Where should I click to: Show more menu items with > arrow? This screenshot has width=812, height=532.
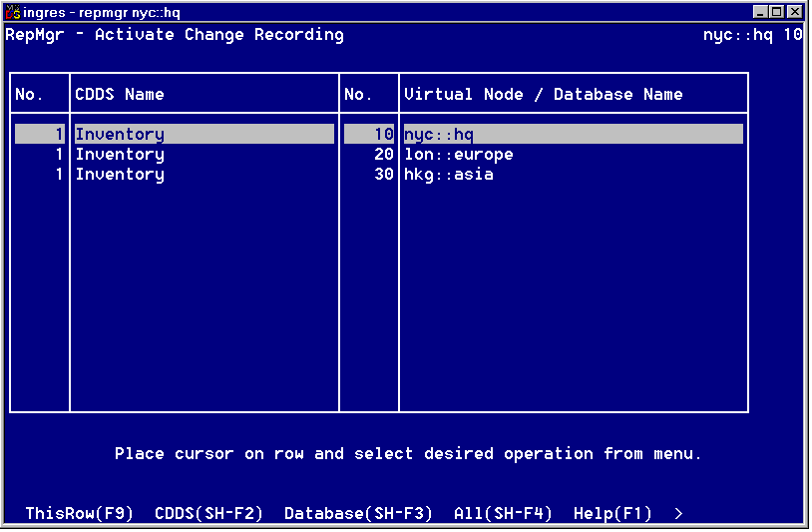(678, 513)
